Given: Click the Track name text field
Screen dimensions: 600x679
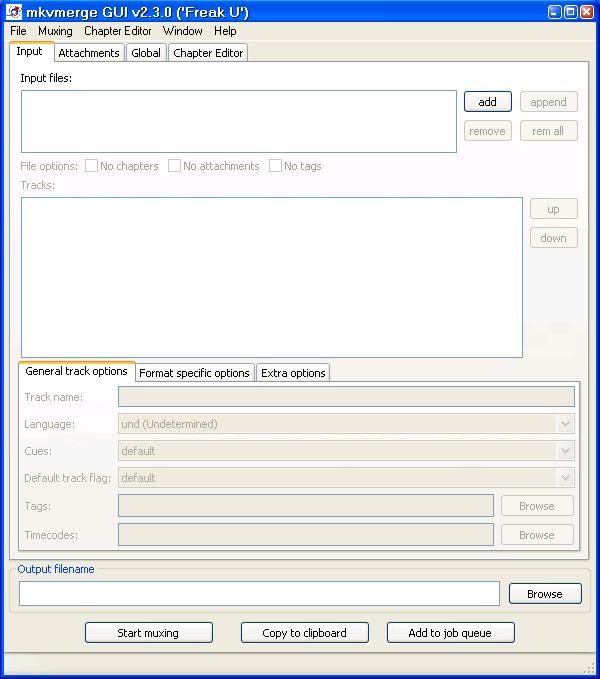Looking at the screenshot, I should (x=346, y=397).
